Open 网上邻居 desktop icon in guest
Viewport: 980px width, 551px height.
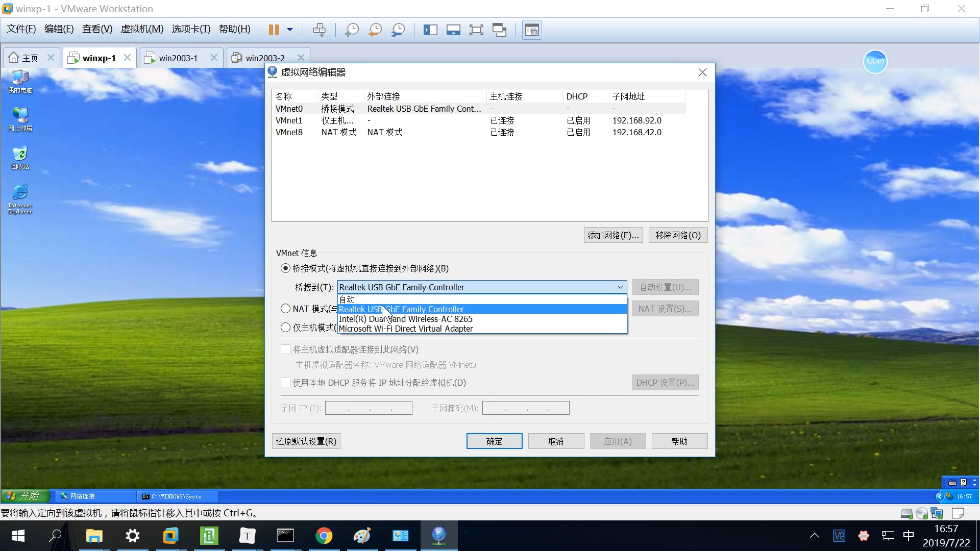click(x=20, y=120)
